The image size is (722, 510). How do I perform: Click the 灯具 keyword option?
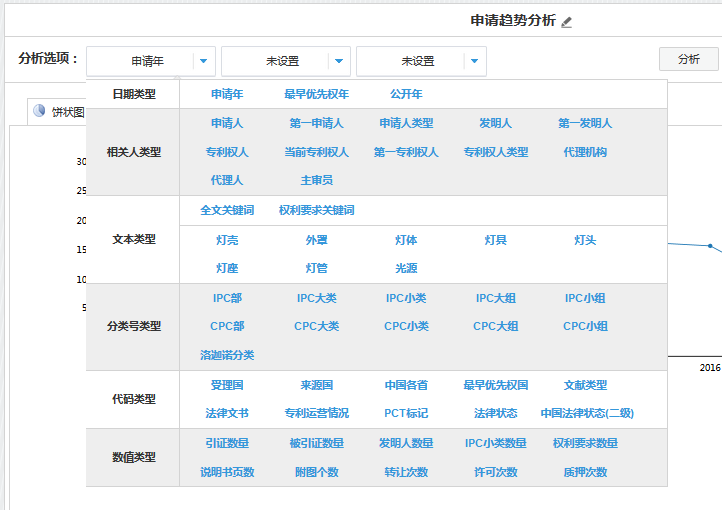point(495,240)
